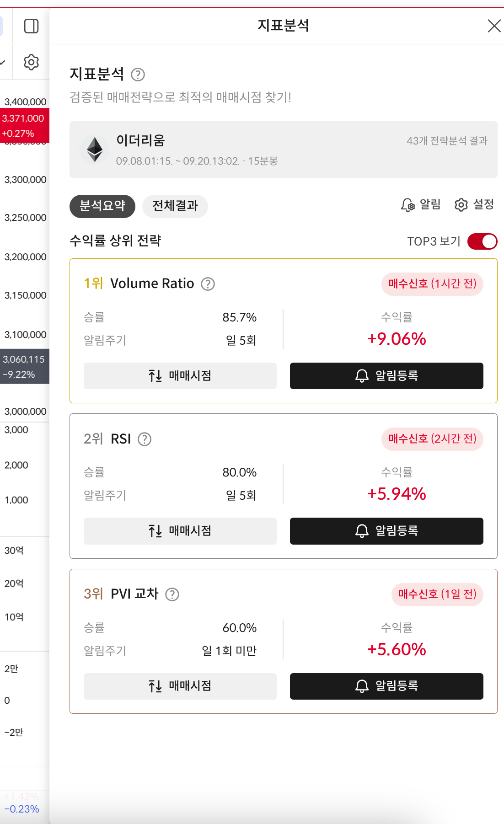Click 매매시점 button for Volume Ratio
Screen dimensions: 504x824
pyautogui.click(x=180, y=376)
